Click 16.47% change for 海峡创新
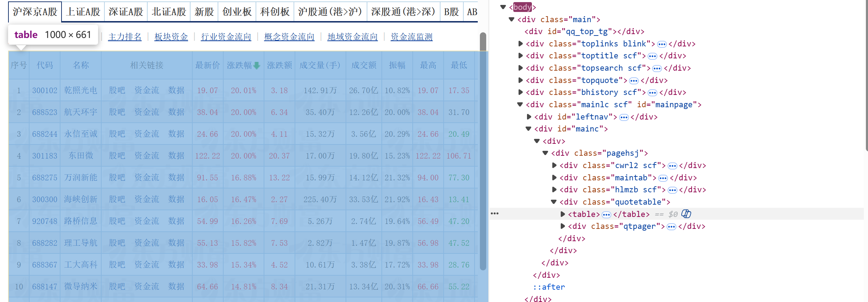The image size is (868, 302). (x=244, y=199)
